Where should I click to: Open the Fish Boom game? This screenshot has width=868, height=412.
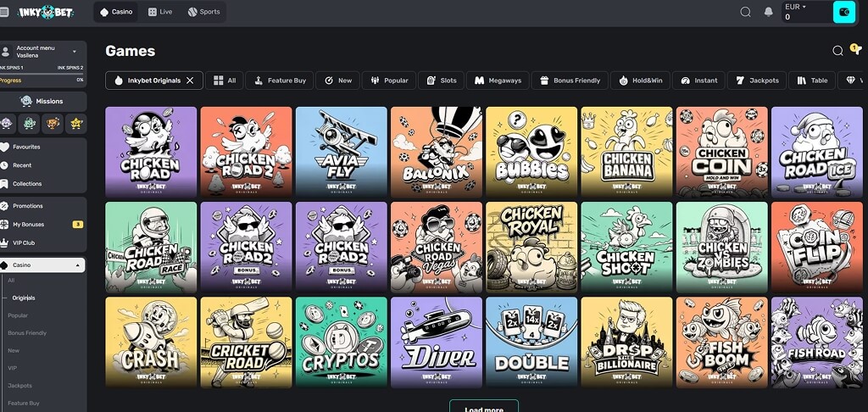(x=722, y=342)
